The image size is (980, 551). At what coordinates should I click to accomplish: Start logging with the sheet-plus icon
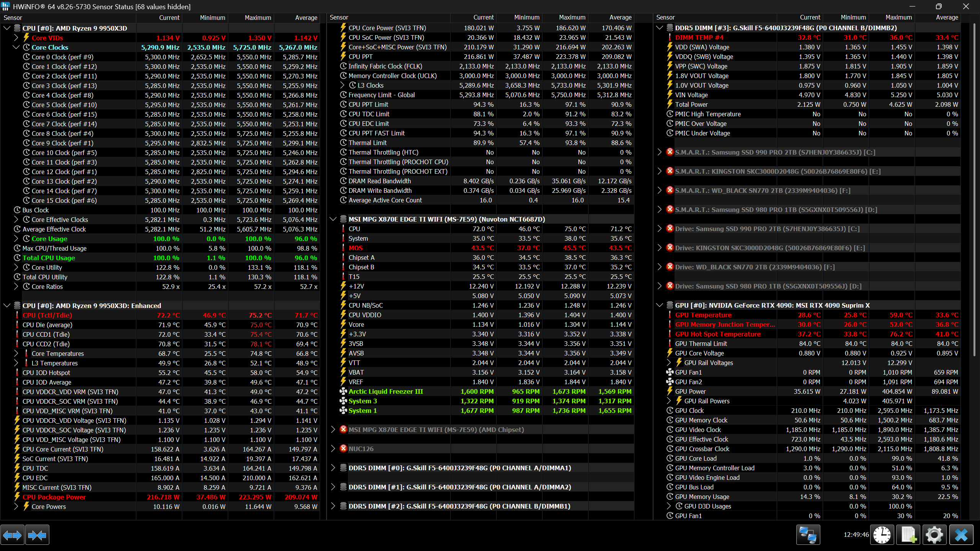point(908,535)
